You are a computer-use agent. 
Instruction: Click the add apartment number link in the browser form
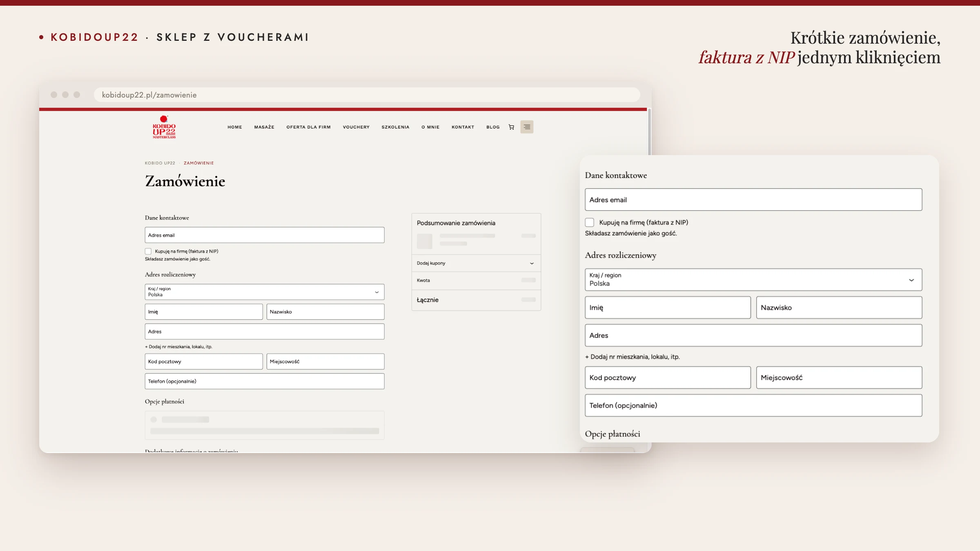178,347
